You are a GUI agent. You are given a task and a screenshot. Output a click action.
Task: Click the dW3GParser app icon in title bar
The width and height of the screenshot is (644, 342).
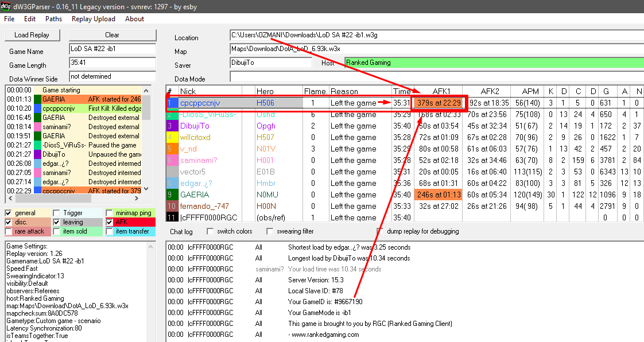coord(5,6)
